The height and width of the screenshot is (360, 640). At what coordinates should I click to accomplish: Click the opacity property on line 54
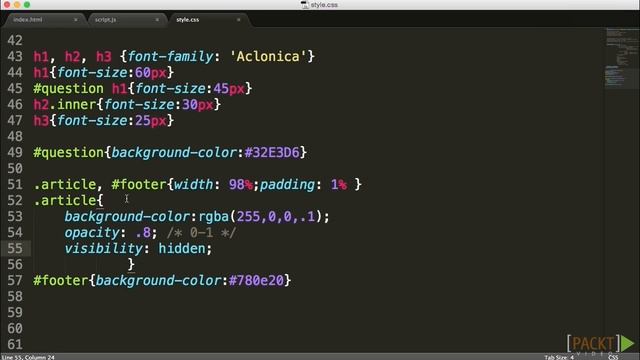tap(92, 233)
